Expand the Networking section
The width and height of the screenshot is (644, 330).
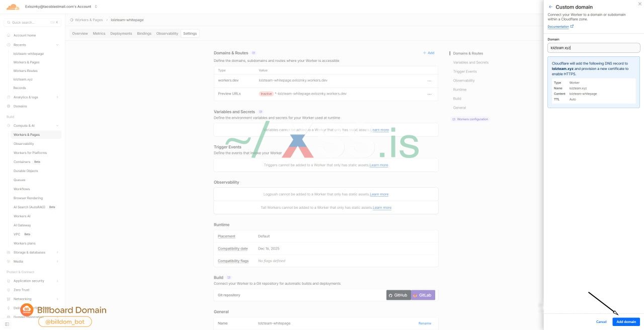click(57, 299)
